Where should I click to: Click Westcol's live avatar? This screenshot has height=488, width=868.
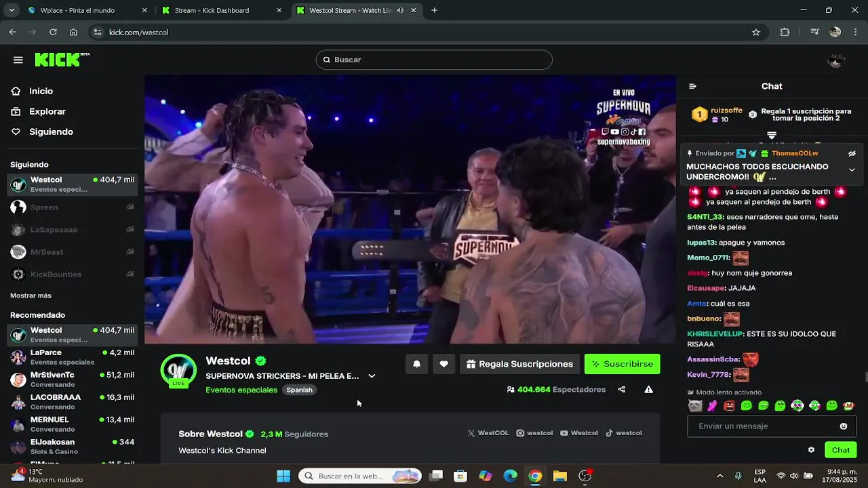click(x=178, y=371)
